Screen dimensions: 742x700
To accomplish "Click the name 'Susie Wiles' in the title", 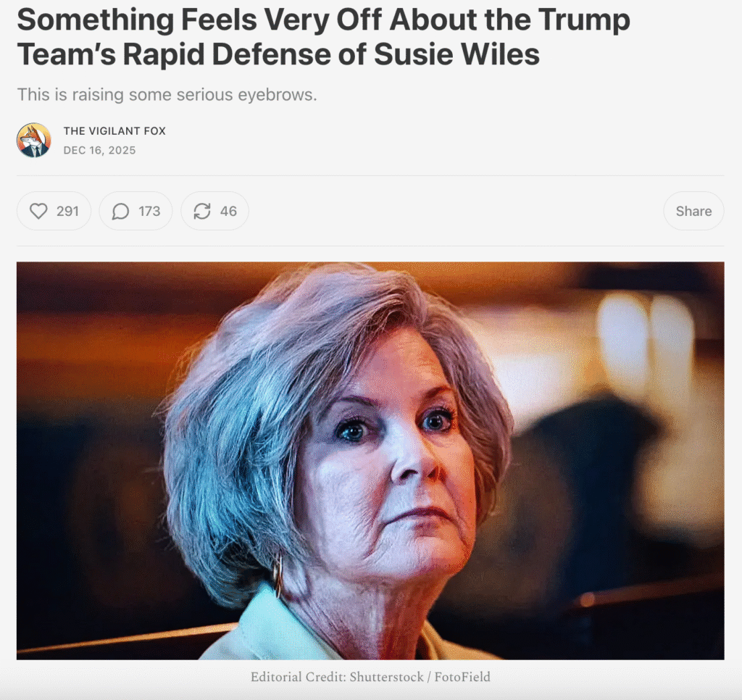I will point(457,54).
